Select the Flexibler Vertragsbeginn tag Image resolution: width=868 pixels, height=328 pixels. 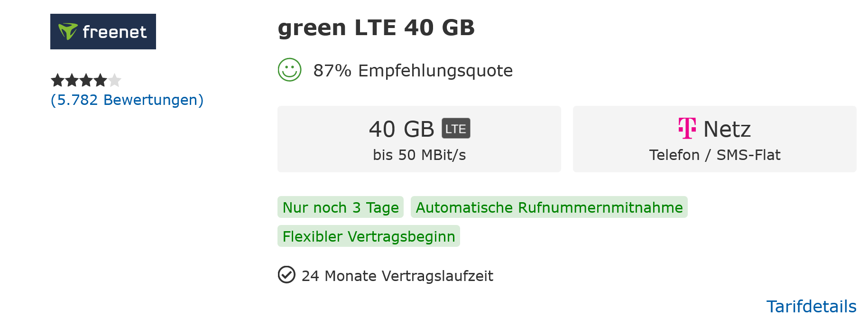(369, 236)
